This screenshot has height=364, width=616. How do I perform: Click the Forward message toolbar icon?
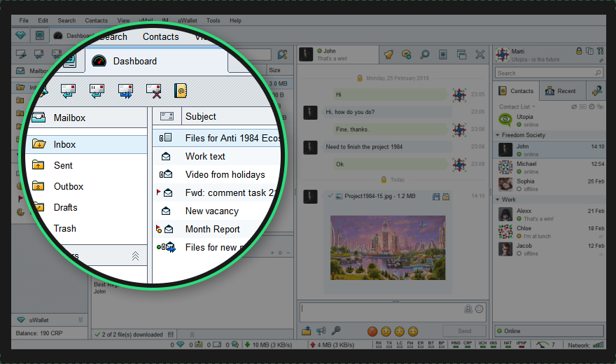click(126, 91)
